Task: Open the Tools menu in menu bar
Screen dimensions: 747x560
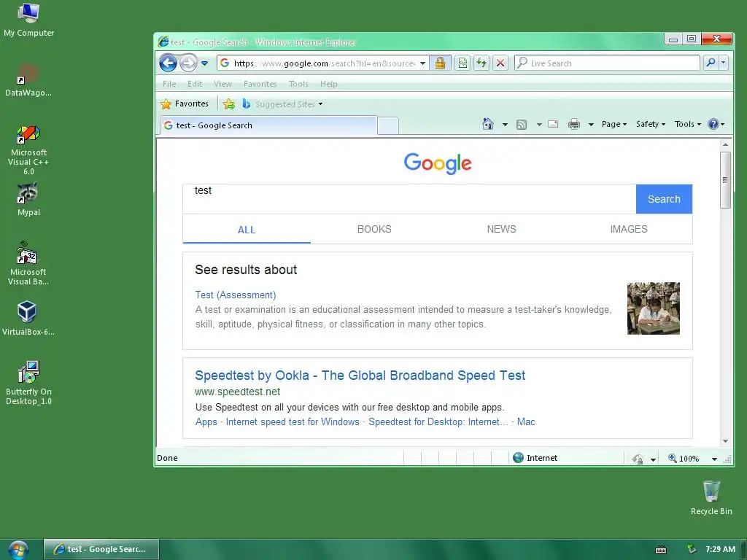Action: coord(298,84)
